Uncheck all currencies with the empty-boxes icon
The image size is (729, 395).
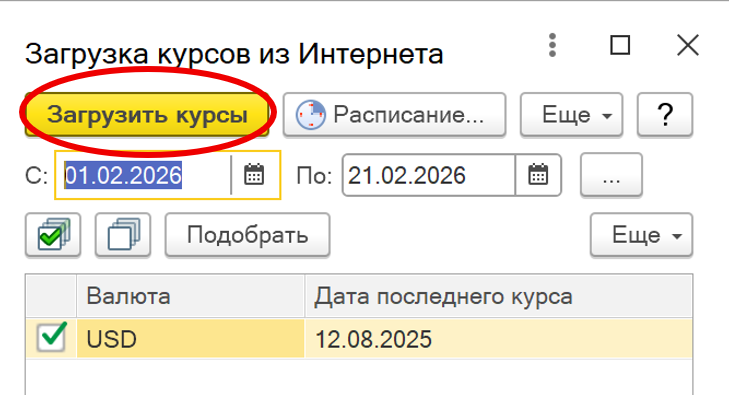(123, 234)
